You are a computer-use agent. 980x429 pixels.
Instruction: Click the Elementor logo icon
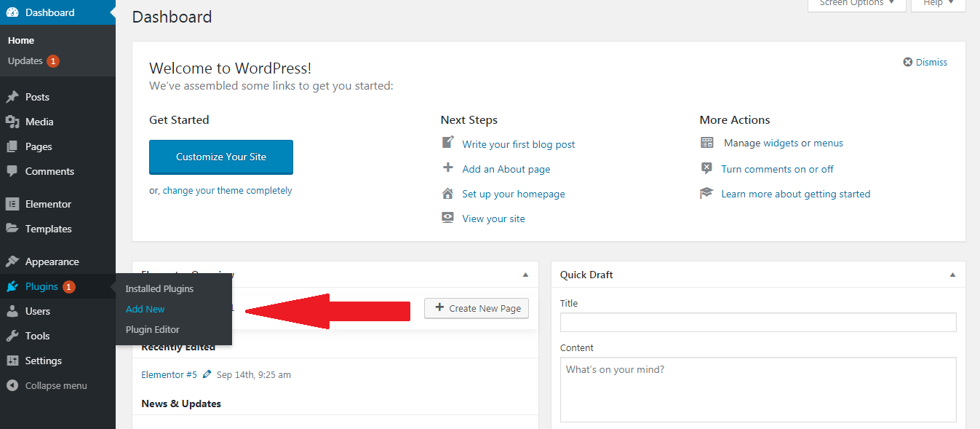(12, 204)
